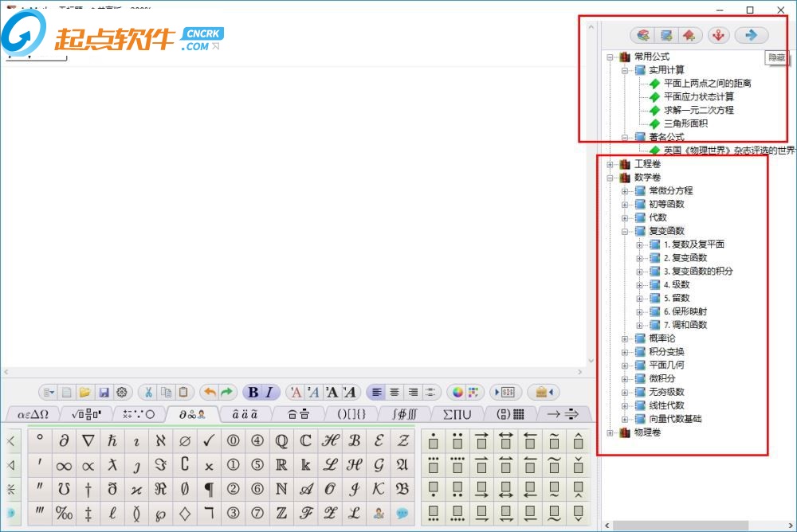Expand the 常微分方程 chapter

click(625, 191)
